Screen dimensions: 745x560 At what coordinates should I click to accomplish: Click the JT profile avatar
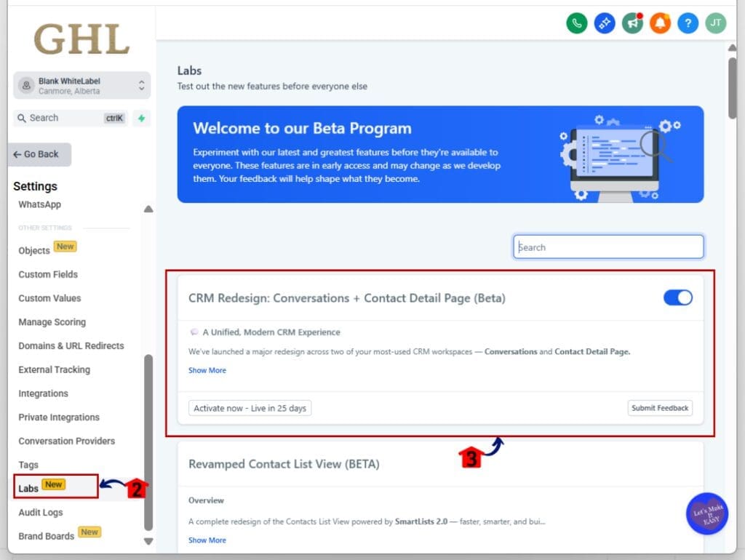[715, 23]
